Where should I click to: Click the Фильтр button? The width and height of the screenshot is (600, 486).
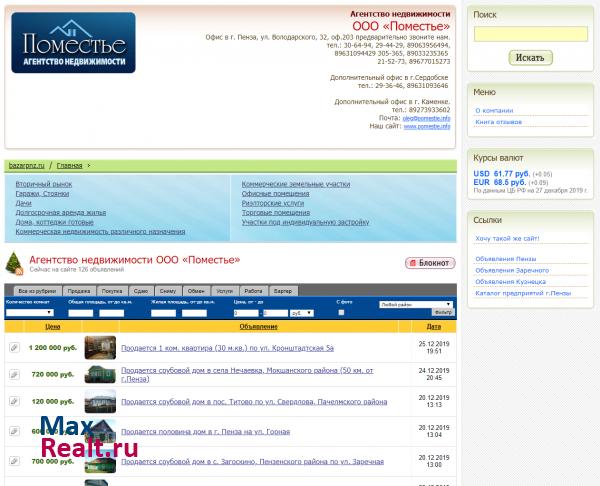pyautogui.click(x=443, y=313)
